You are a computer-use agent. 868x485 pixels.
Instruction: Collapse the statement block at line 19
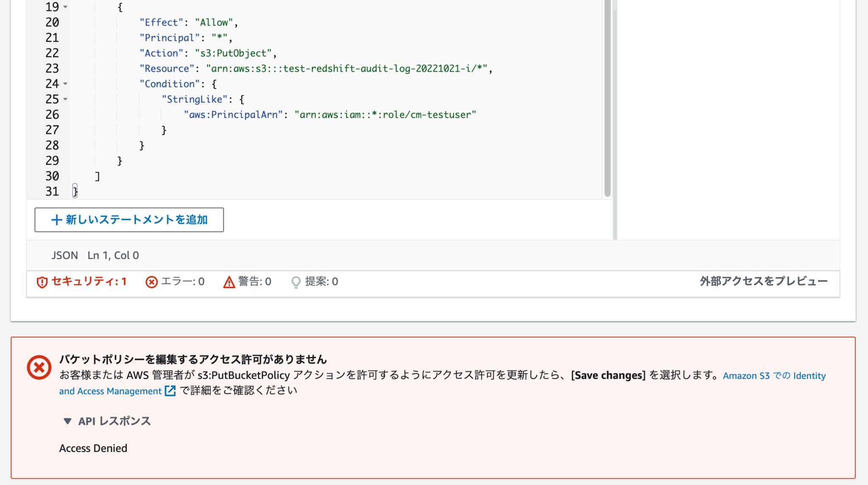(x=65, y=7)
